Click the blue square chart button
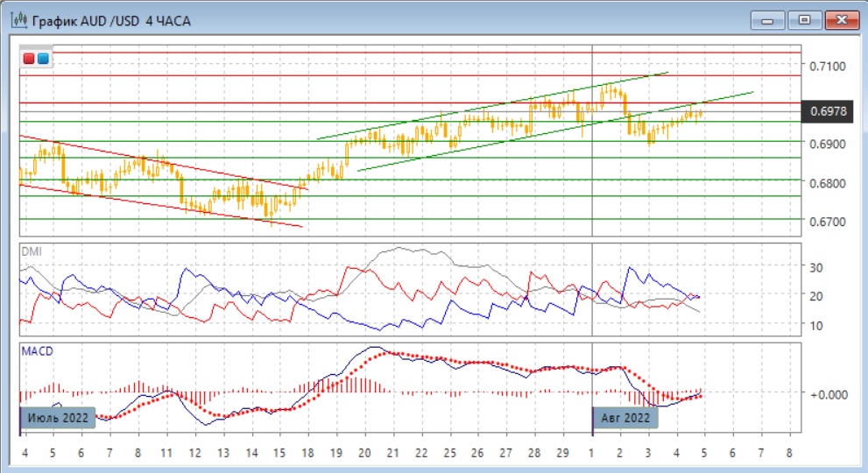This screenshot has width=868, height=473. [x=43, y=59]
